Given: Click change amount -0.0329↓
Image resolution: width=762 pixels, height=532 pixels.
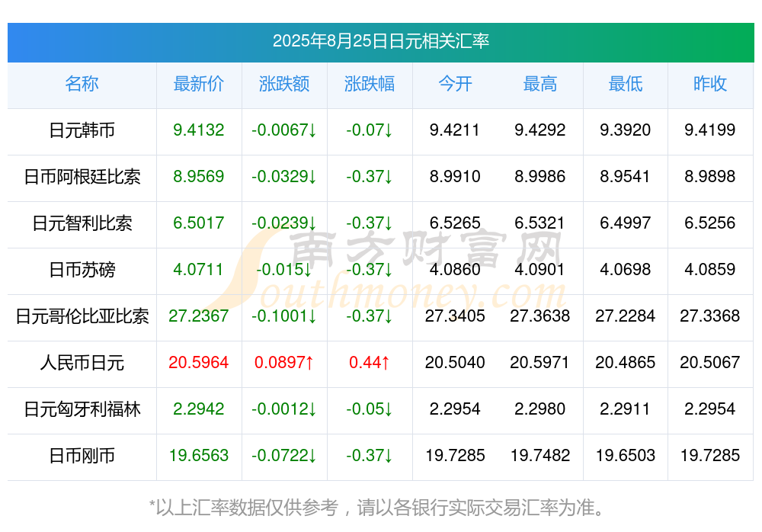Looking at the screenshot, I should [283, 176].
